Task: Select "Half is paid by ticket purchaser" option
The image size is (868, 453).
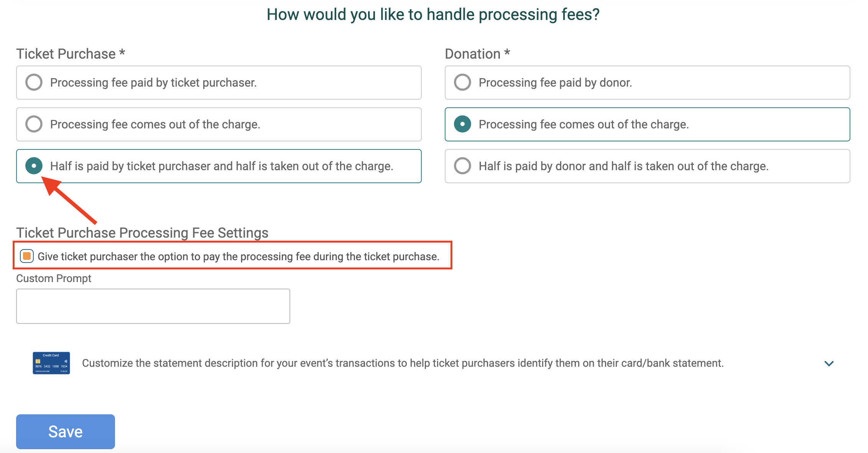Action: 35,166
